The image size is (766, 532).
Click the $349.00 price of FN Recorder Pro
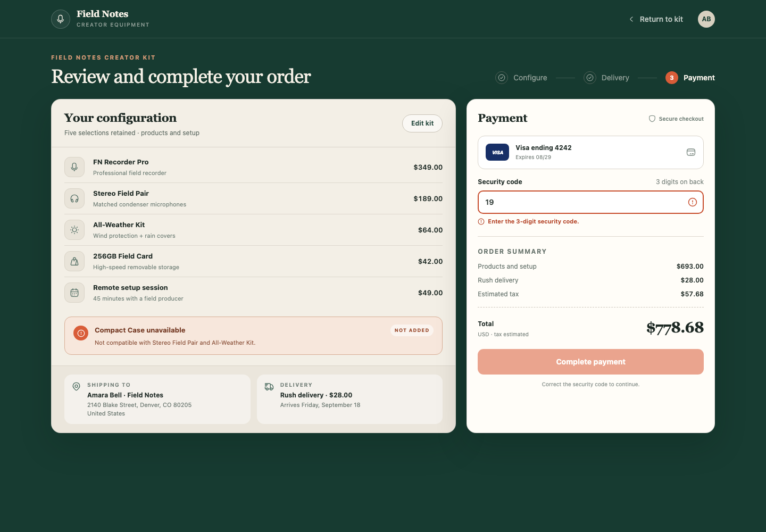tap(428, 167)
